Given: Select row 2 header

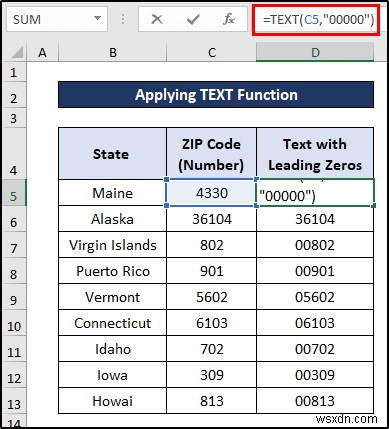Looking at the screenshot, I should tap(14, 95).
